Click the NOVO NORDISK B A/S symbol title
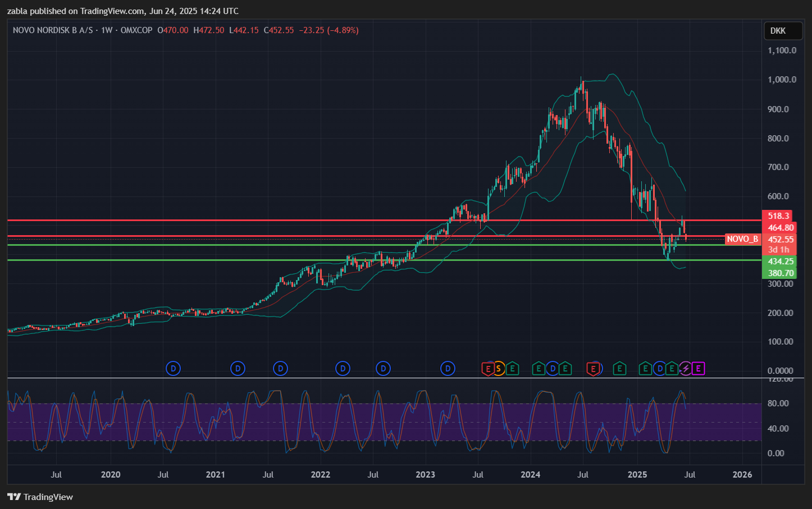812x509 pixels. [53, 30]
